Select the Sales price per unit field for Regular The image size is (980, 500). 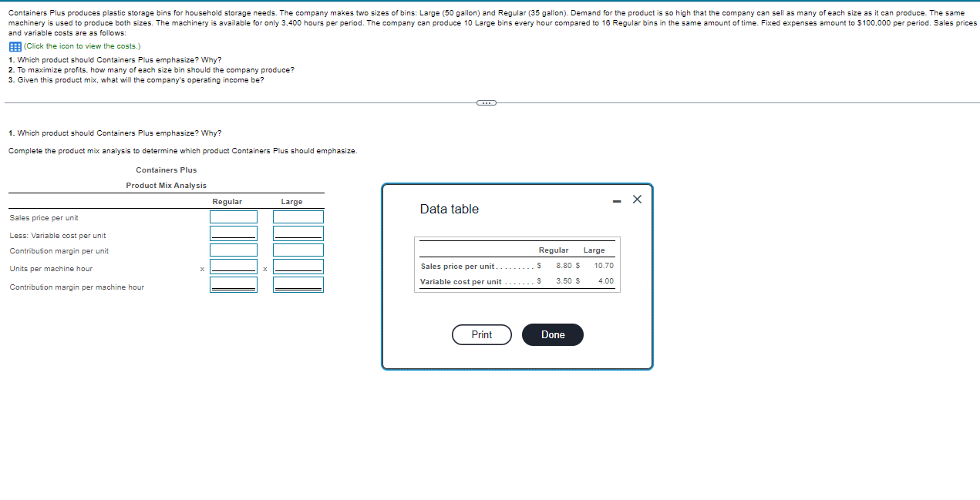[x=233, y=216]
